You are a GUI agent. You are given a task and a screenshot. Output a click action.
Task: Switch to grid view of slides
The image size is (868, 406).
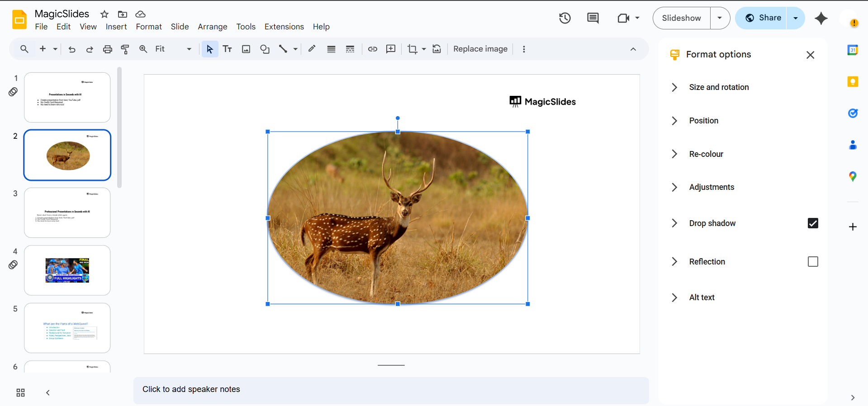coord(20,392)
